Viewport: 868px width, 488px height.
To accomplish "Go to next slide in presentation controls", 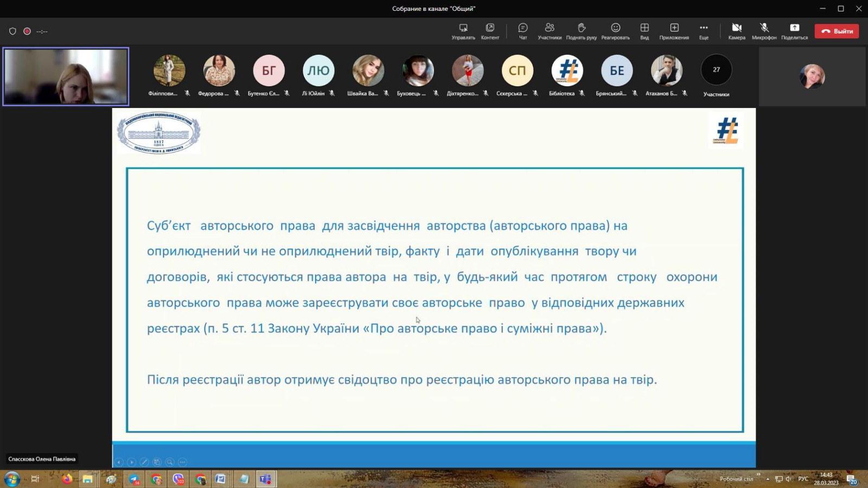I will click(131, 462).
